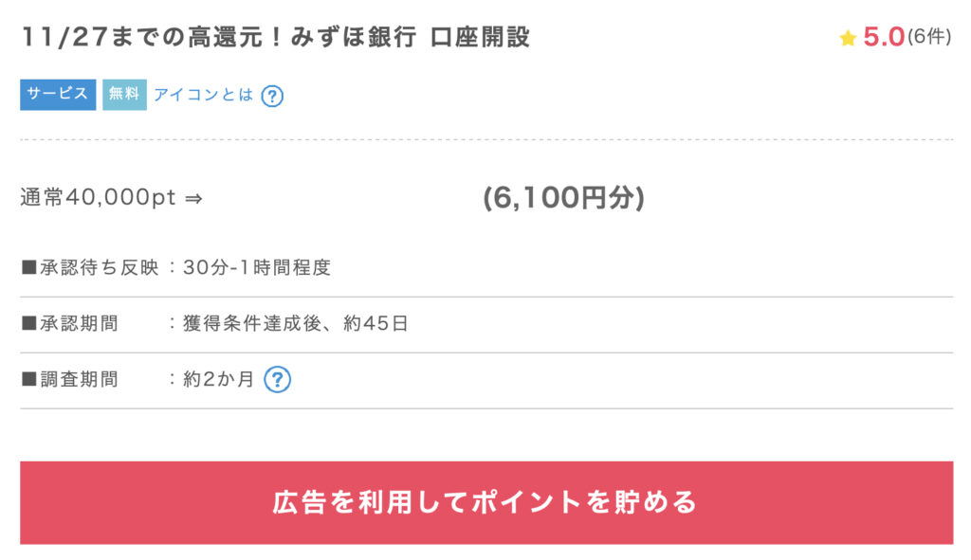Image resolution: width=971 pixels, height=560 pixels.
Task: Click the ⇒ arrow after 通常40,000pt
Action: 193,198
